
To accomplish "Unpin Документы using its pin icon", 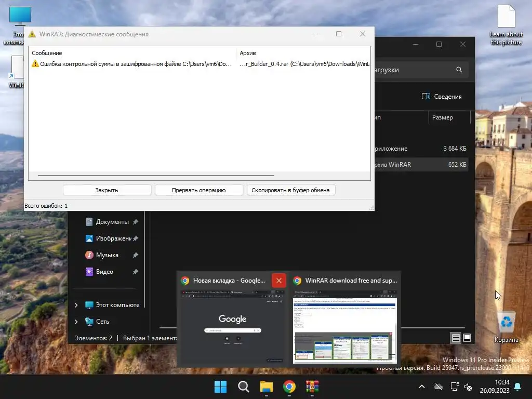I will [x=136, y=222].
